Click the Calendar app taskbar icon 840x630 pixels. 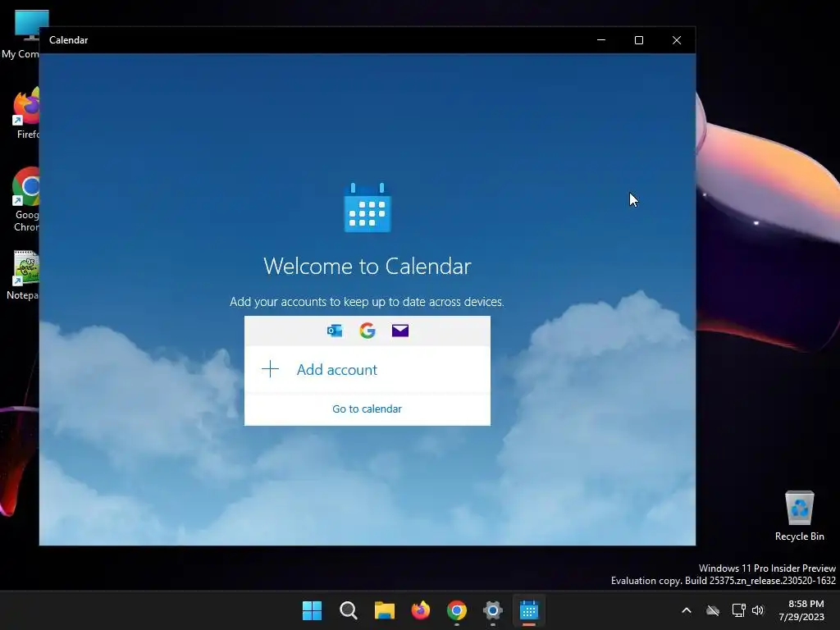[529, 610]
